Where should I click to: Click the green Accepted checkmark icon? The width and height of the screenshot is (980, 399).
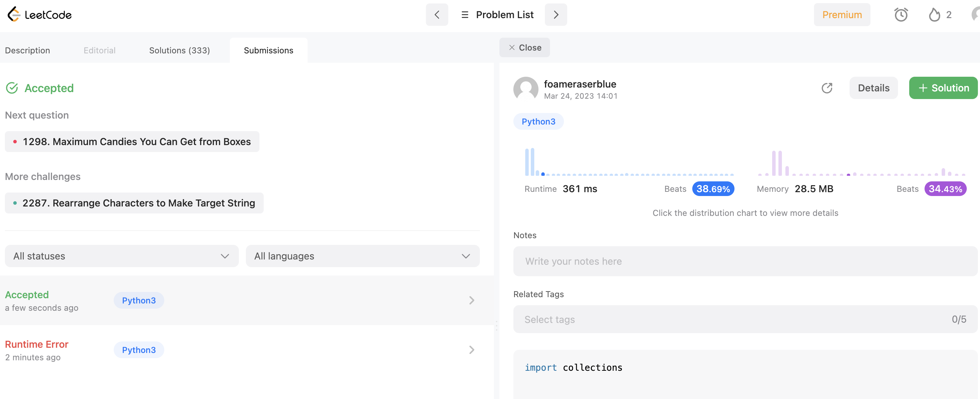click(12, 88)
